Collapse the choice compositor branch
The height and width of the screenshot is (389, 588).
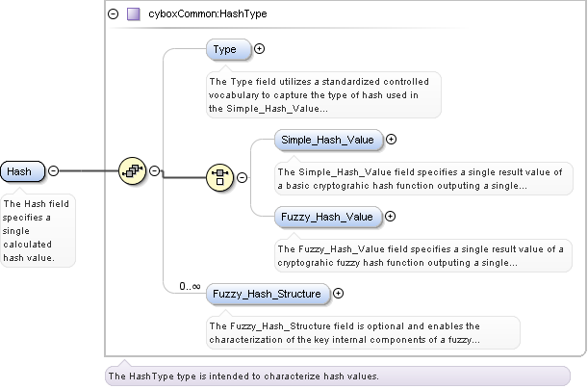(x=242, y=177)
